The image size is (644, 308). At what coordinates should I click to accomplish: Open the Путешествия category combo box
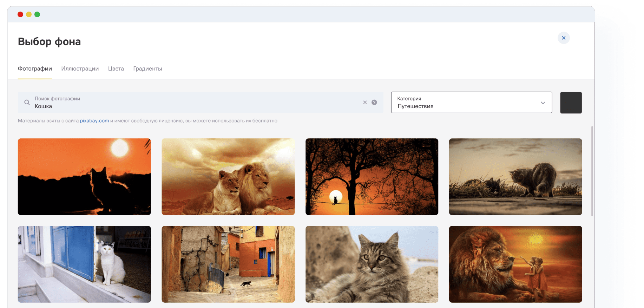tap(472, 103)
